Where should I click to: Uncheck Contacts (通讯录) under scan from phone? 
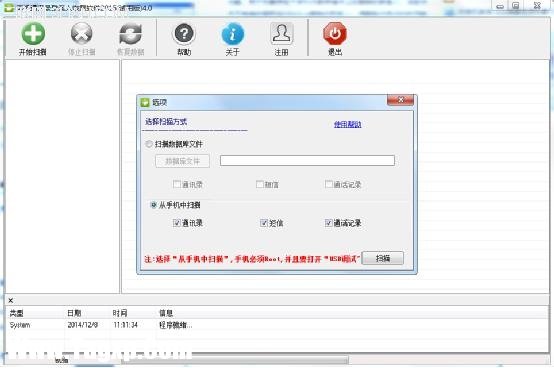[177, 222]
